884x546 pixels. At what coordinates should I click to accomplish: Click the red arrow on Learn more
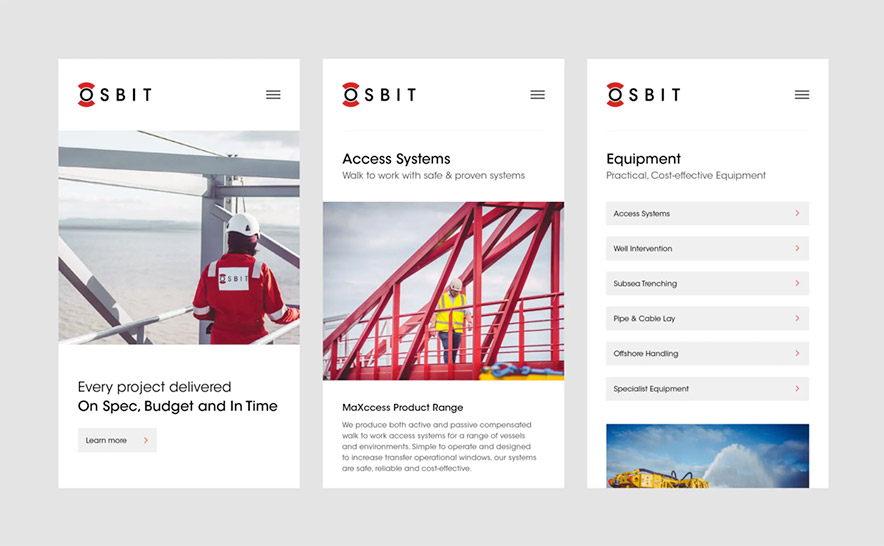tap(145, 440)
